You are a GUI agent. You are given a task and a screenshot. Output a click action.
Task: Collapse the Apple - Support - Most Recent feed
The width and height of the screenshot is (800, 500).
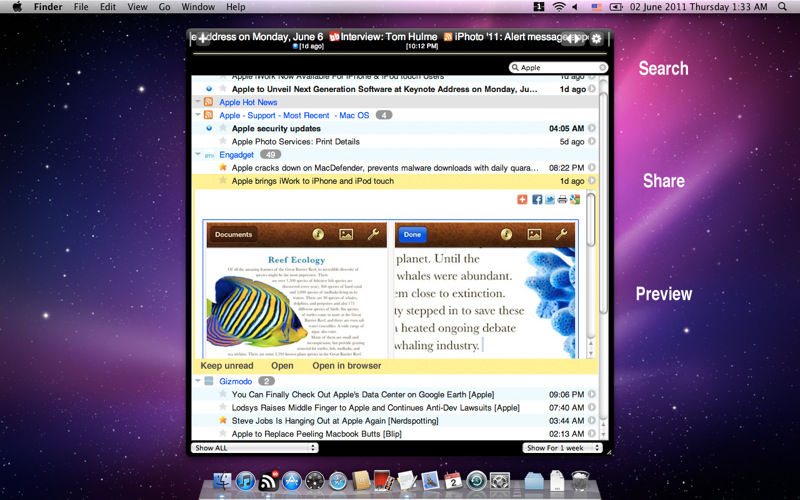197,115
